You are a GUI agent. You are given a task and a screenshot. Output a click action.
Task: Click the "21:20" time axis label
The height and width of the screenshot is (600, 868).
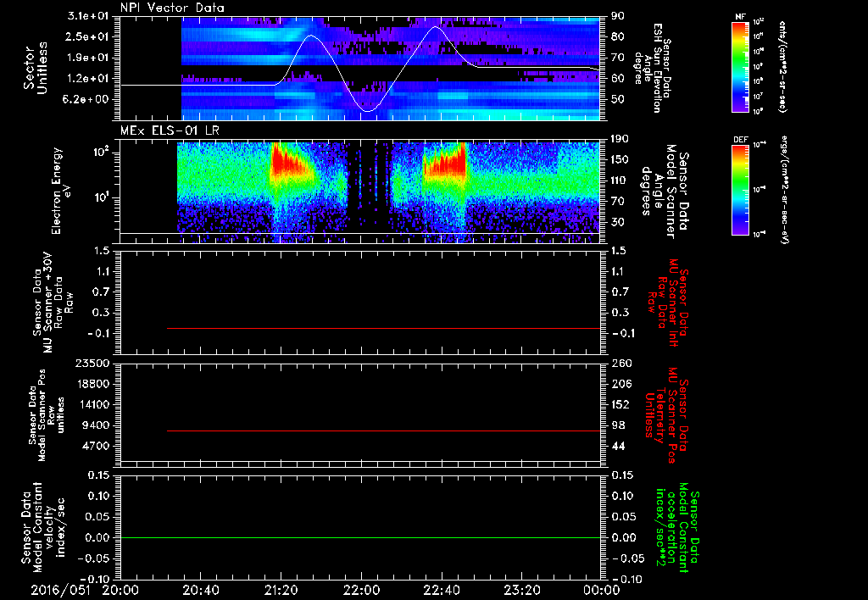pos(281,590)
